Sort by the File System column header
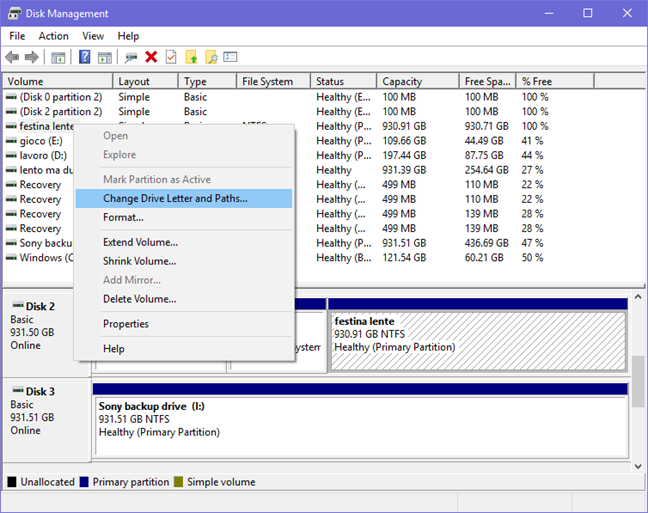Viewport: 648px width, 513px height. pos(274,81)
